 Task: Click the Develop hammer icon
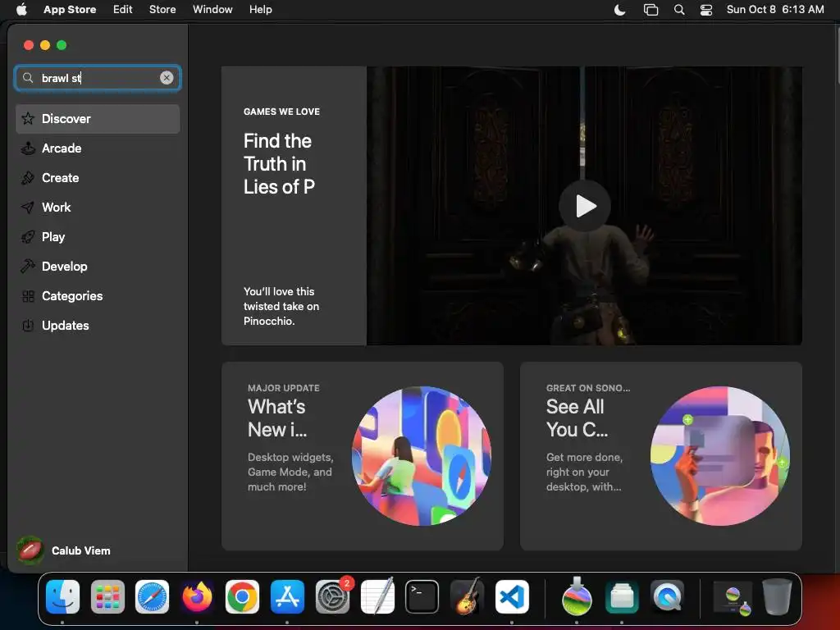tap(28, 266)
